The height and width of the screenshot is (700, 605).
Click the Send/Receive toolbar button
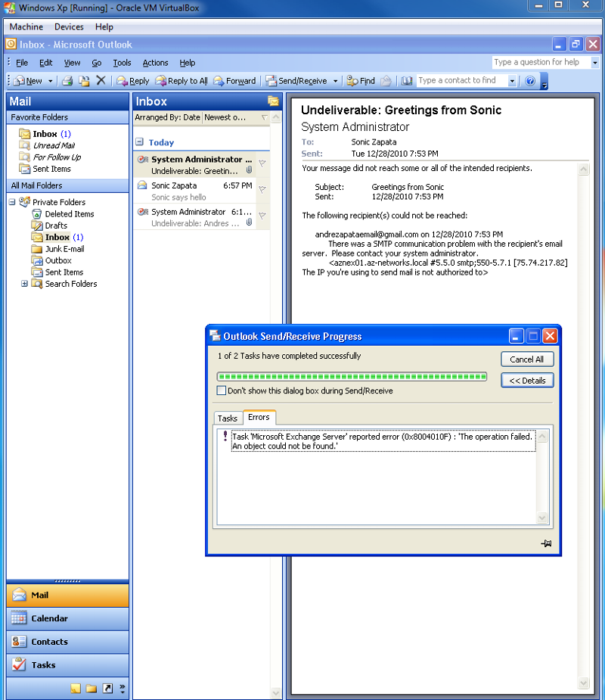click(297, 81)
